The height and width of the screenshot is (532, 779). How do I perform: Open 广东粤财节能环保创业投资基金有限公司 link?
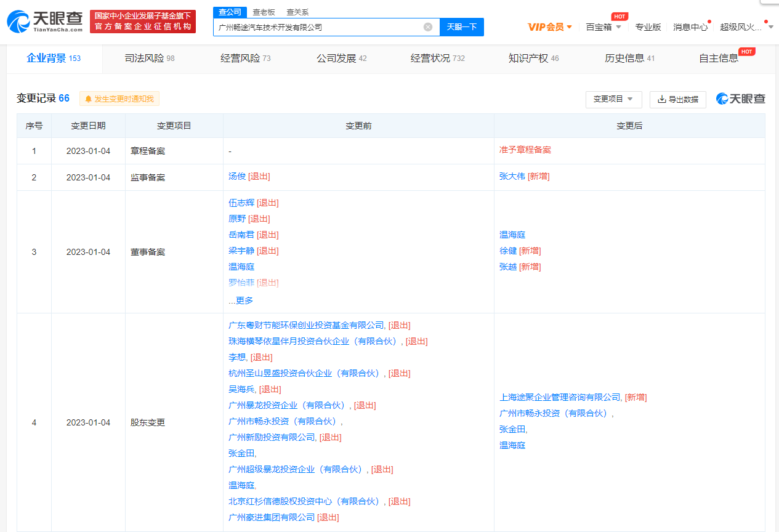click(306, 325)
